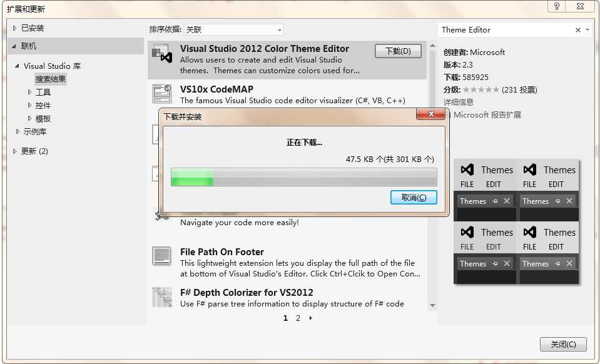Screen dimensions: 600x364
Task: Click the list scrollbar down arrow
Action: [x=432, y=305]
